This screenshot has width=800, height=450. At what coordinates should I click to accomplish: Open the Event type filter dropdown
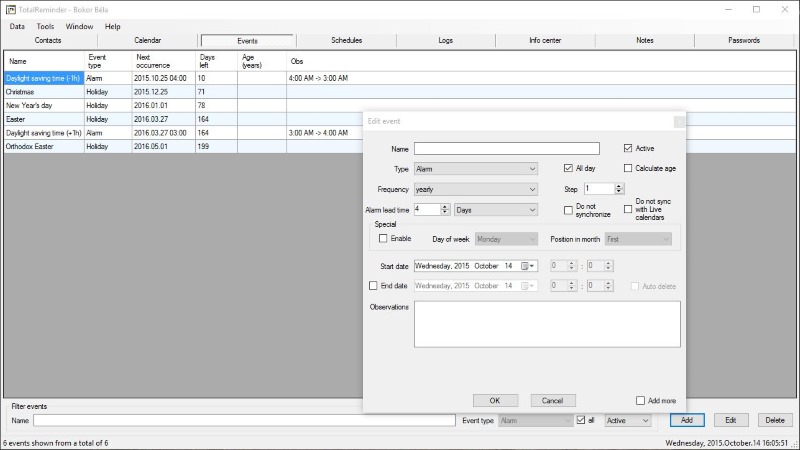[535, 420]
